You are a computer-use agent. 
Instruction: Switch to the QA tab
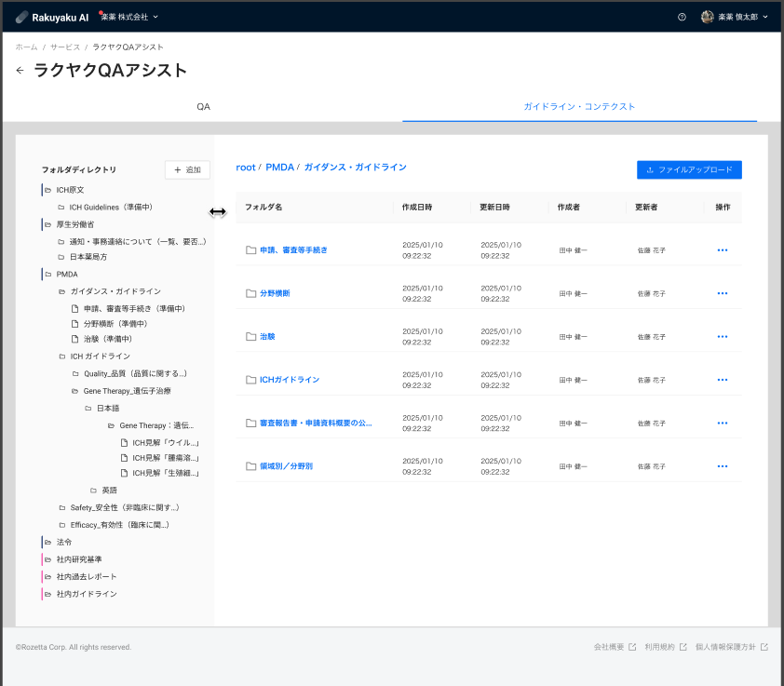point(203,106)
